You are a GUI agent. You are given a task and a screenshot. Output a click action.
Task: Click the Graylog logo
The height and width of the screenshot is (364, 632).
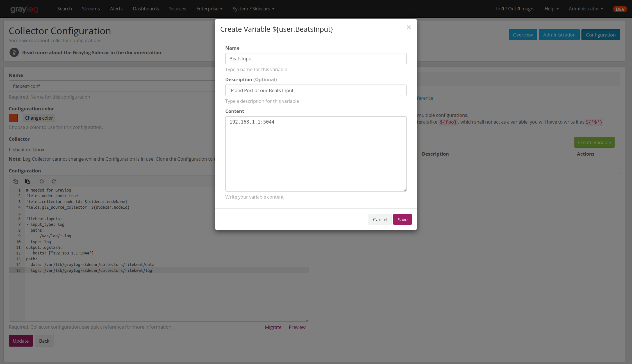24,9
